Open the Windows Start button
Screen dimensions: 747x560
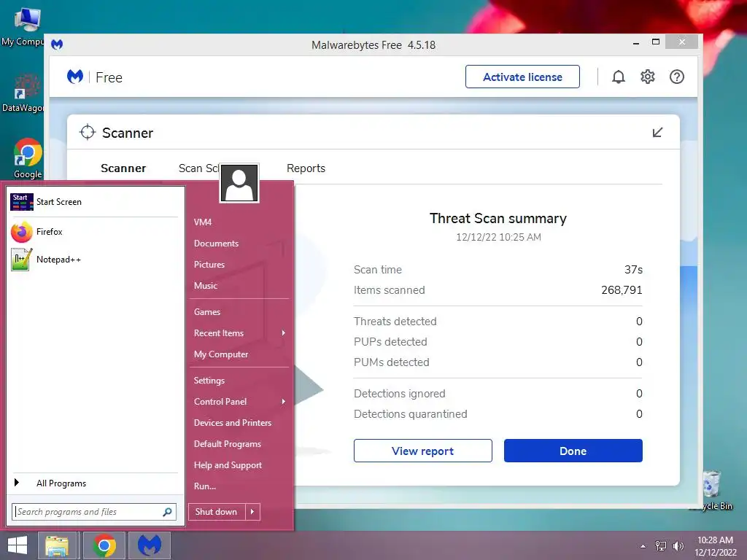pos(18,545)
